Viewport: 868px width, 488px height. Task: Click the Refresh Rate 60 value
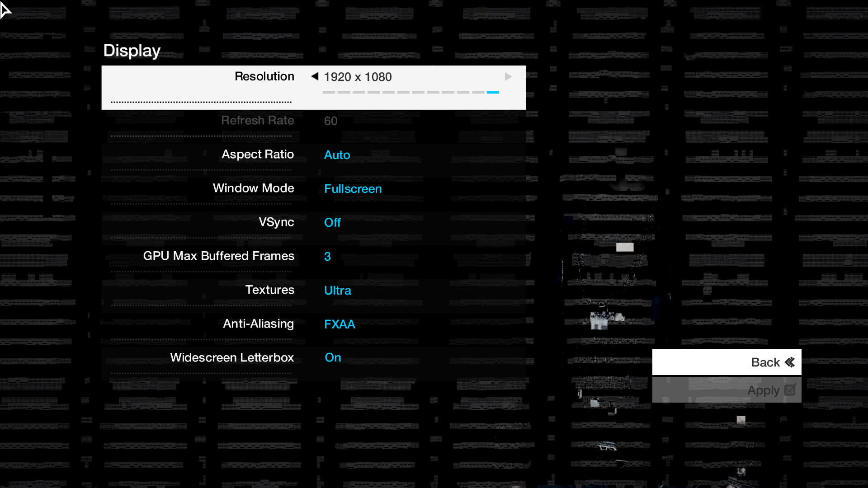[x=330, y=121]
